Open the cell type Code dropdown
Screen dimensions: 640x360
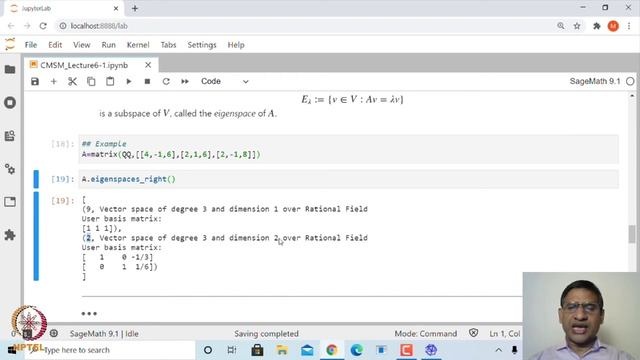(x=224, y=82)
